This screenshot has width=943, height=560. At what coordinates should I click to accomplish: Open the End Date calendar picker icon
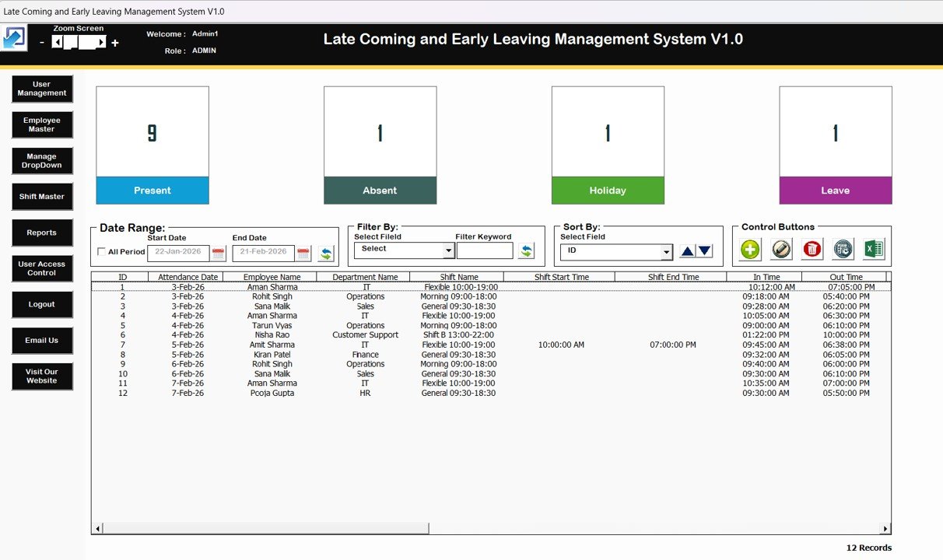click(303, 253)
